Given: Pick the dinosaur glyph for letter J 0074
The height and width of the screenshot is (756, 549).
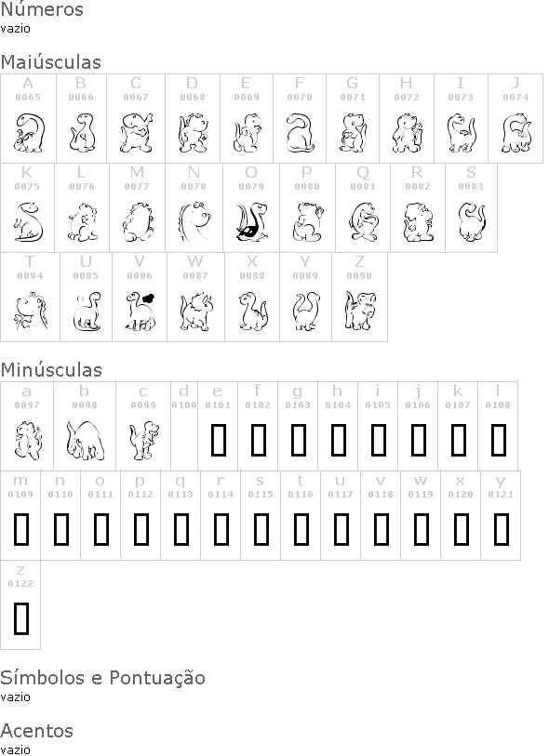Looking at the screenshot, I should click(x=516, y=133).
